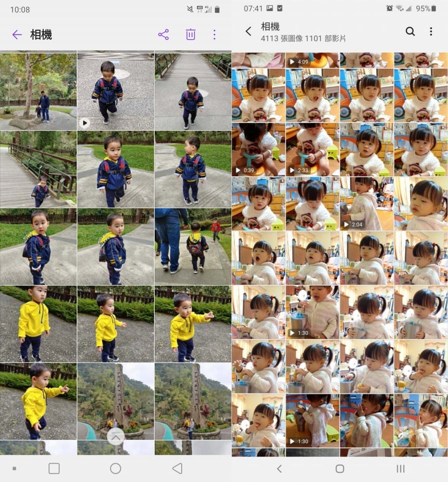Expand the scroll-up chevron over the monument photo
Image resolution: width=448 pixels, height=482 pixels.
(115, 437)
